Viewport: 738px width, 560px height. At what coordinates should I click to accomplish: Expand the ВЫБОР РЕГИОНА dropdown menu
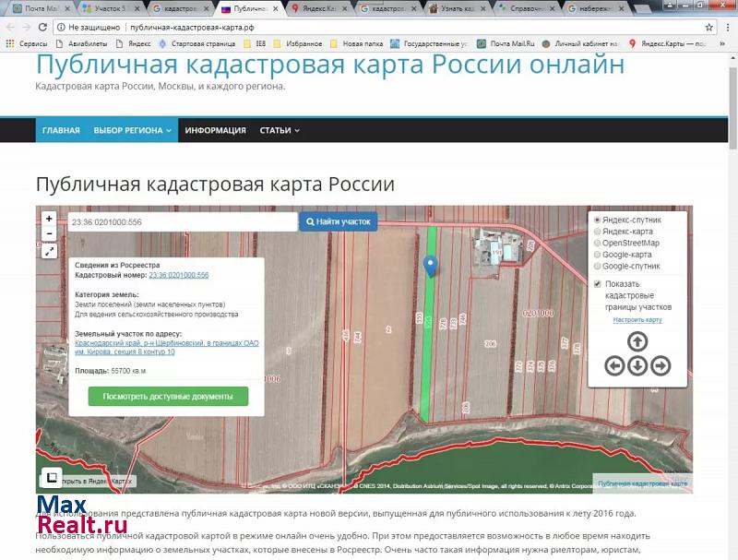point(133,130)
